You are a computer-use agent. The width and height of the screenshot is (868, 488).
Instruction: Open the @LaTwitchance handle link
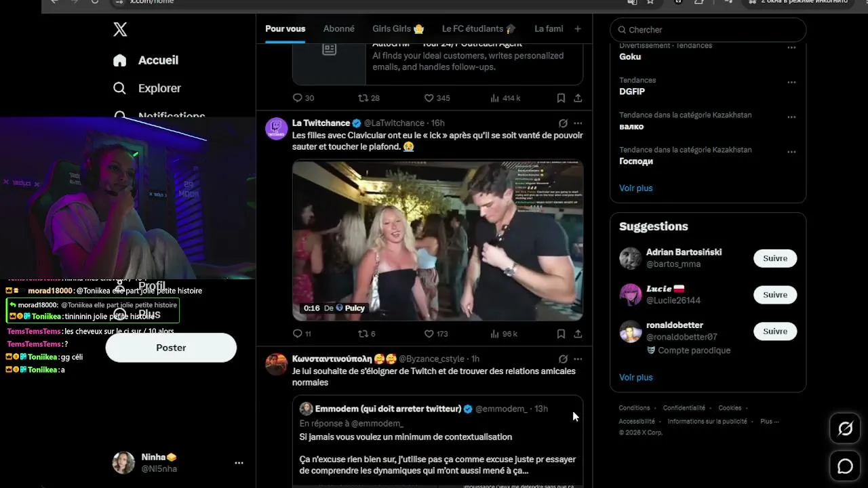(x=394, y=123)
